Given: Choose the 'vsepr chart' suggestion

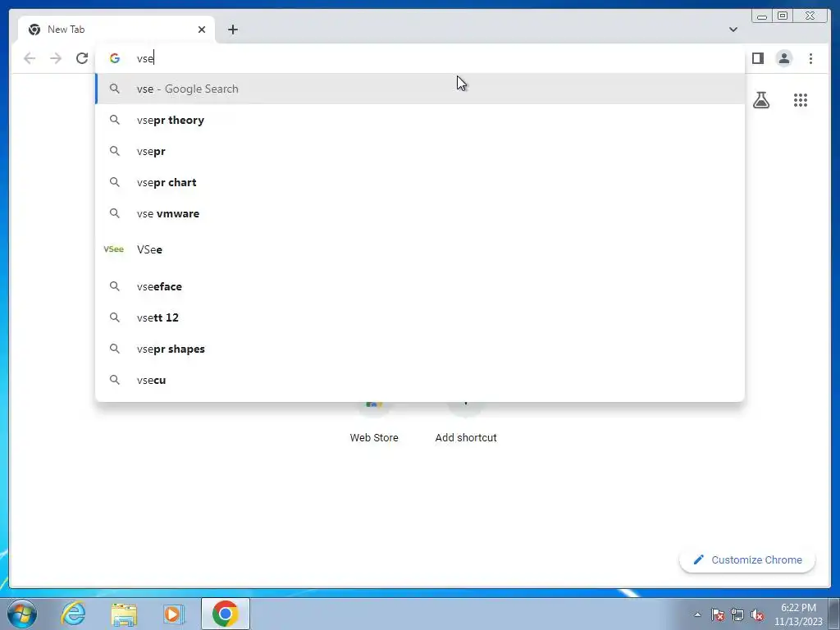Looking at the screenshot, I should 420,182.
